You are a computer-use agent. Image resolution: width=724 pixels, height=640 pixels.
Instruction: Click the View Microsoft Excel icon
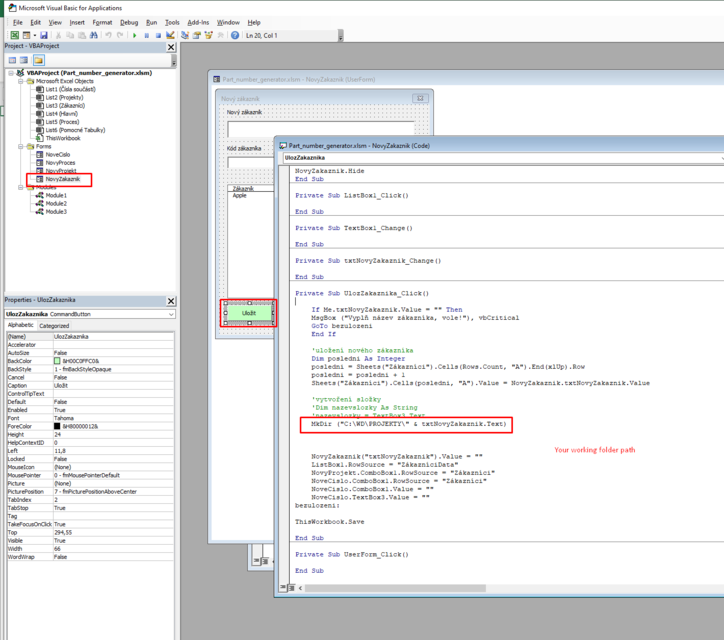pos(14,35)
